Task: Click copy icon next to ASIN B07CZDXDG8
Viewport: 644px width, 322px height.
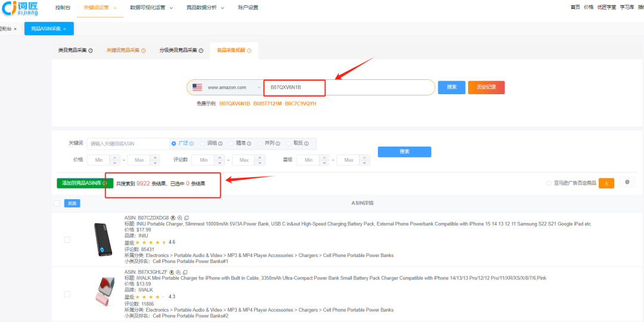Action: (x=186, y=218)
